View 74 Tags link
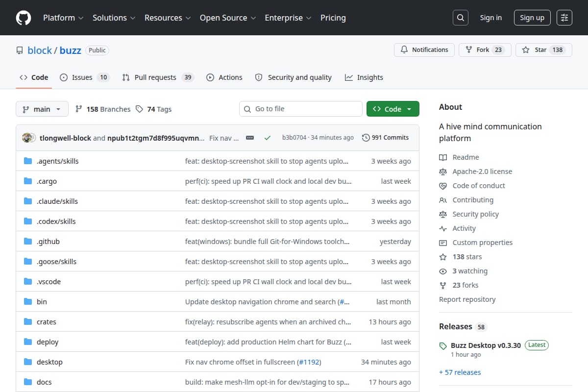Screen dimensions: 588x392 153,109
